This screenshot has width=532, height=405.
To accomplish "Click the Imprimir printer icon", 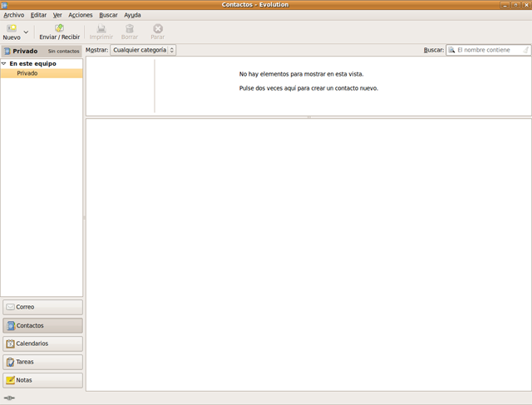I will 101,28.
